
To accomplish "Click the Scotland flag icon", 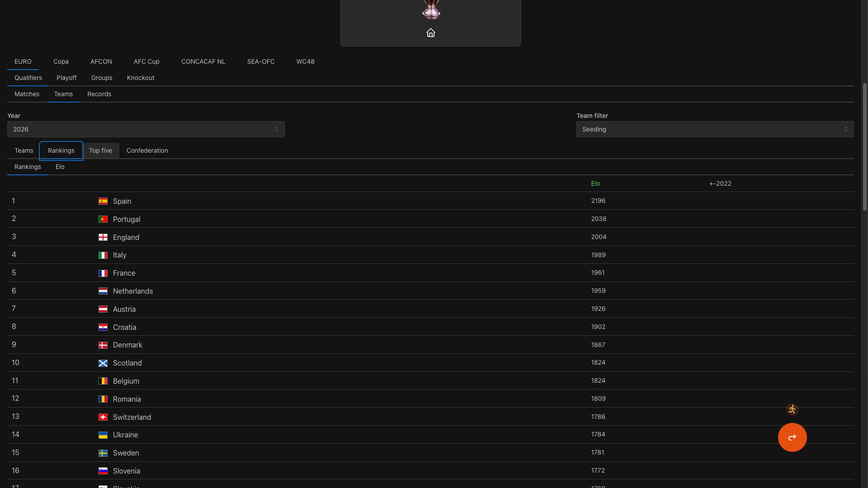I will click(103, 363).
